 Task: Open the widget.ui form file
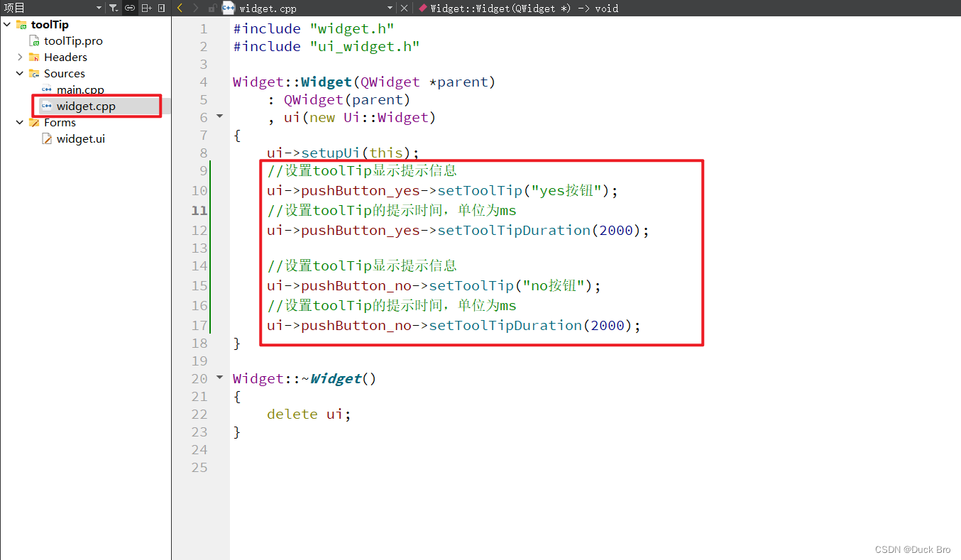pos(80,138)
